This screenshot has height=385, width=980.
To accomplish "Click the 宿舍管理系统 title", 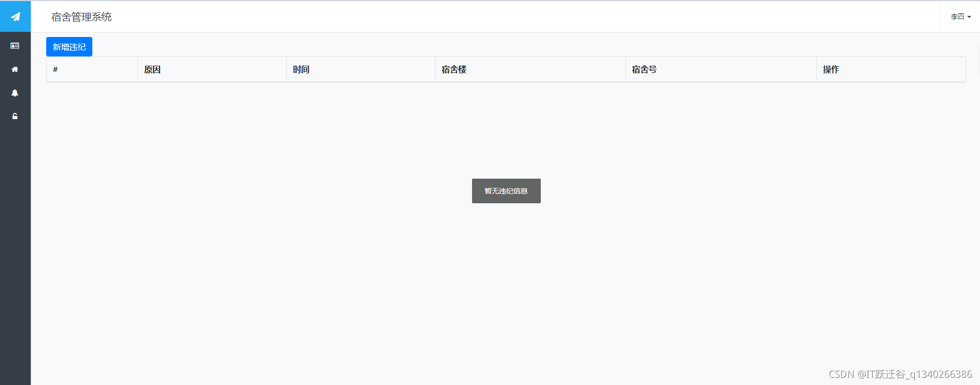I will tap(82, 17).
